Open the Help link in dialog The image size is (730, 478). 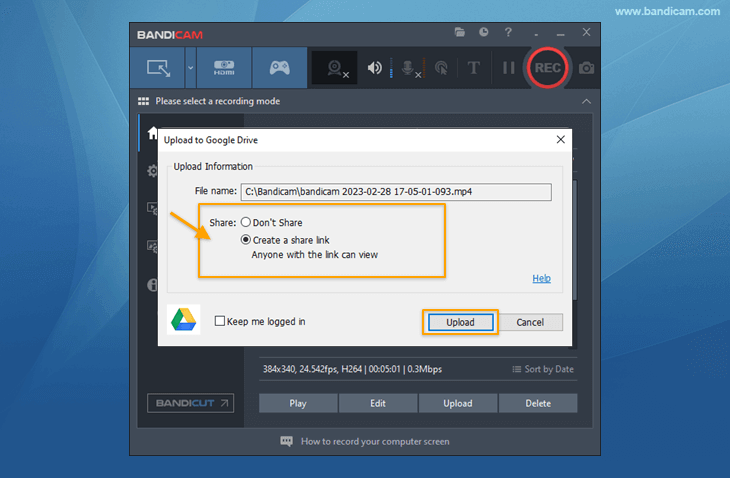(541, 278)
